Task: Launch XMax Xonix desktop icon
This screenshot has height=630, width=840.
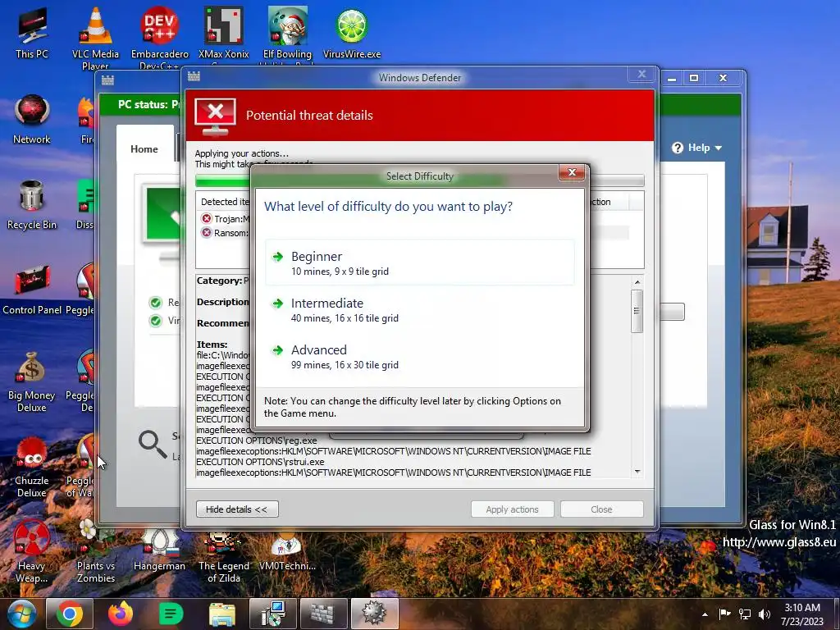Action: pyautogui.click(x=223, y=34)
